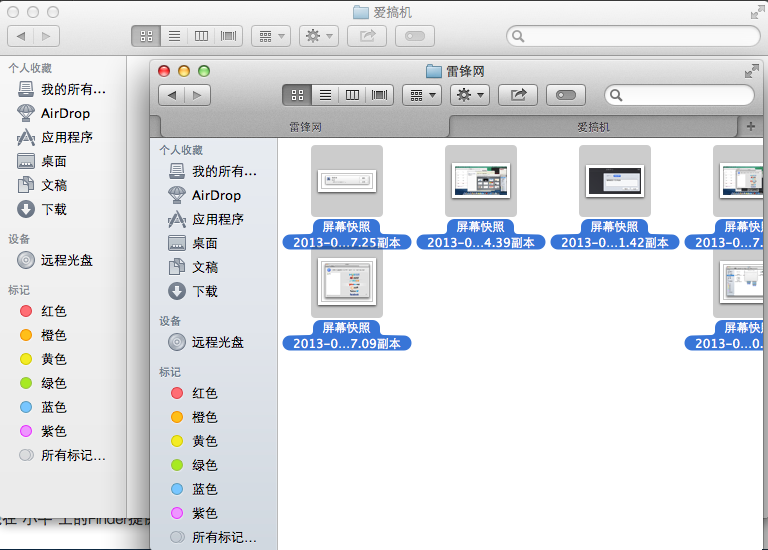Viewport: 768px width, 550px height.
Task: Enter full screen for 雷锋网 window
Action: point(751,72)
